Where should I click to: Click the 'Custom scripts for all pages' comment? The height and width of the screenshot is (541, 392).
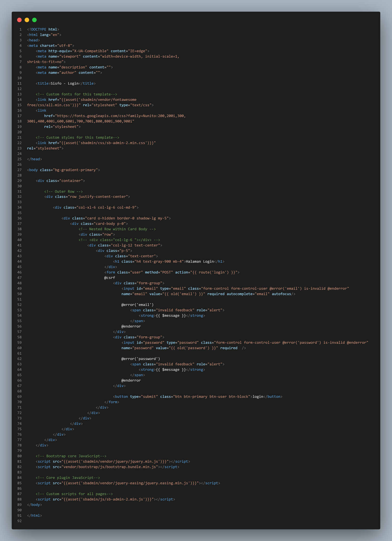click(x=74, y=493)
